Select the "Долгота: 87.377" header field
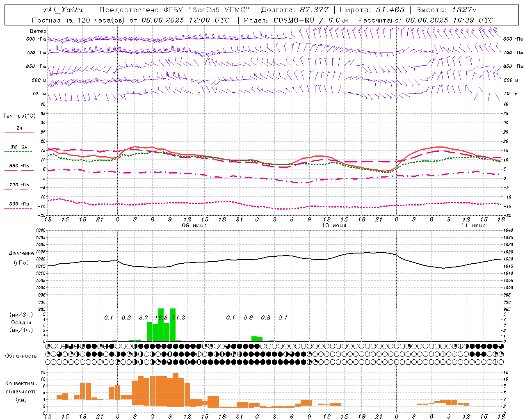 294,10
